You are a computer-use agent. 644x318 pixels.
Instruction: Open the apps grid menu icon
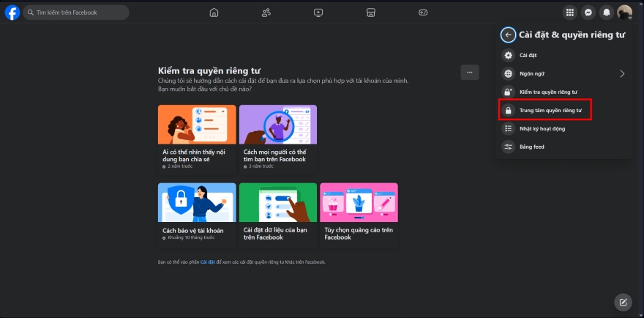pos(569,12)
